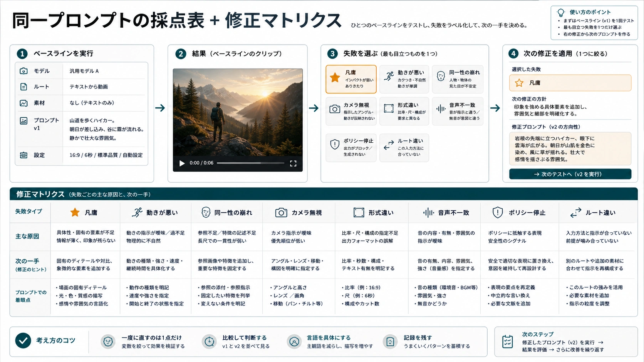The height and width of the screenshot is (362, 644).
Task: Click the lightbulb icon by 使い方のポイント
Action: [561, 12]
